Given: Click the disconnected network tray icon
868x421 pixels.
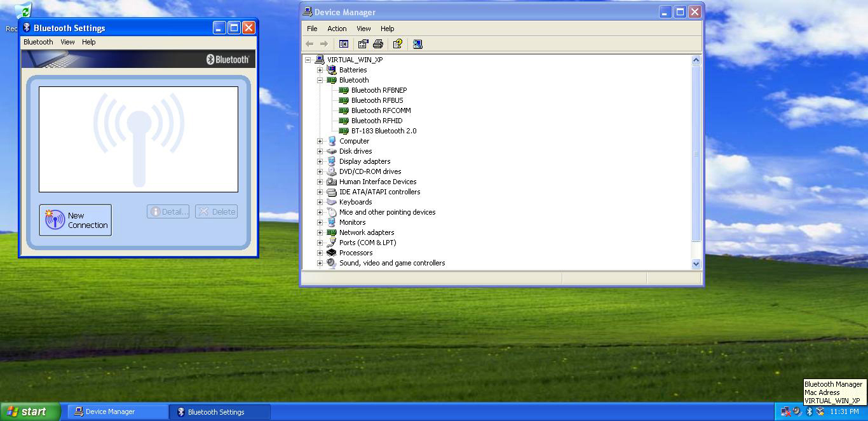Looking at the screenshot, I should pos(786,411).
